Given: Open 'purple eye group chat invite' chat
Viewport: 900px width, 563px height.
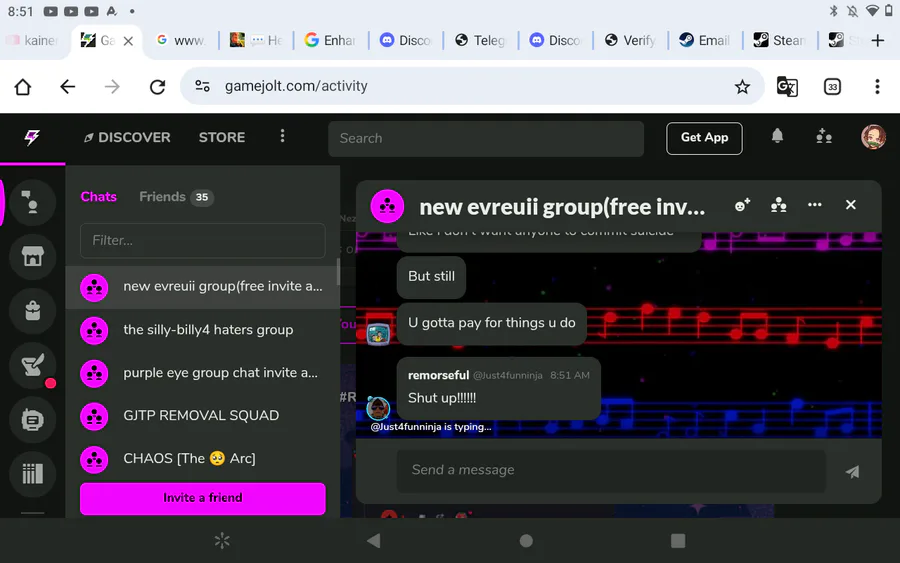Looking at the screenshot, I should (203, 373).
